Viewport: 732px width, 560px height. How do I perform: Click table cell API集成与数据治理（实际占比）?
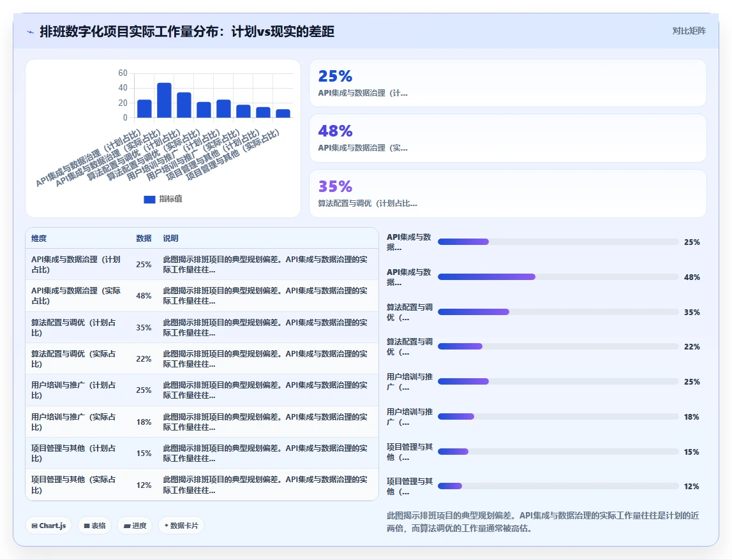[76, 295]
